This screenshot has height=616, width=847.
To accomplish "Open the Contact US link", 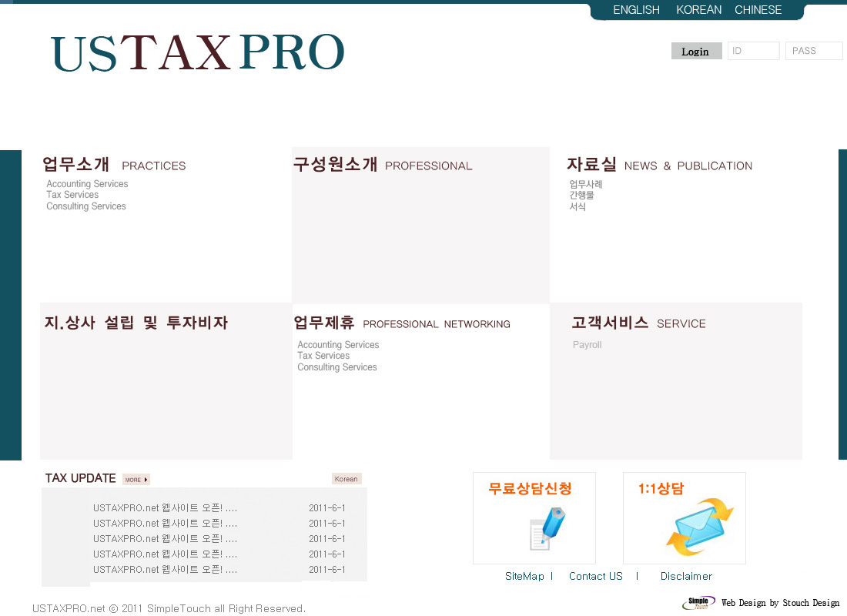I will (595, 576).
